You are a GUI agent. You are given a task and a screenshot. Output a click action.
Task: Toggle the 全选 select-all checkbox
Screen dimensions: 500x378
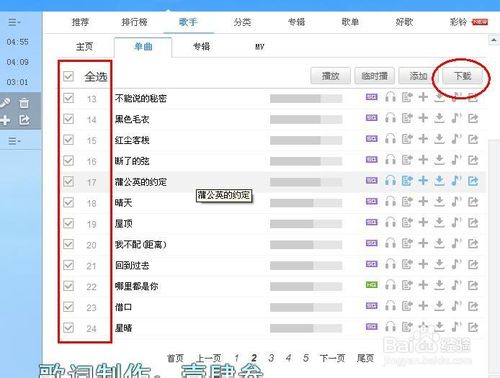(x=68, y=76)
